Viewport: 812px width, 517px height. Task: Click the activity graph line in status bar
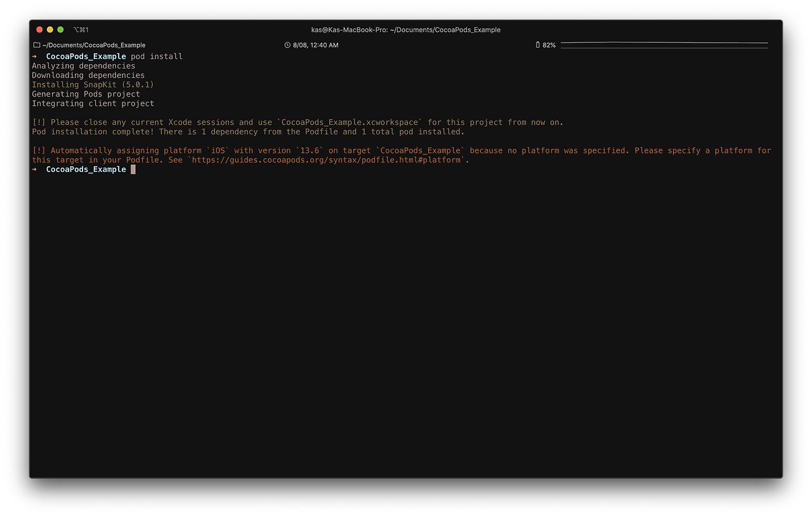pos(664,45)
